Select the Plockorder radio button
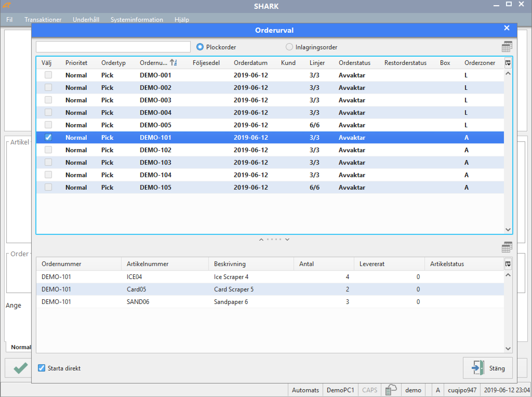532x397 pixels. (200, 47)
